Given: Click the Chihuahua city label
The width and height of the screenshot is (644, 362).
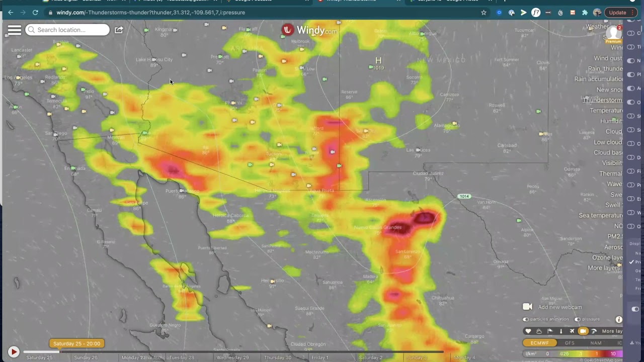Looking at the screenshot, I should 443,298.
